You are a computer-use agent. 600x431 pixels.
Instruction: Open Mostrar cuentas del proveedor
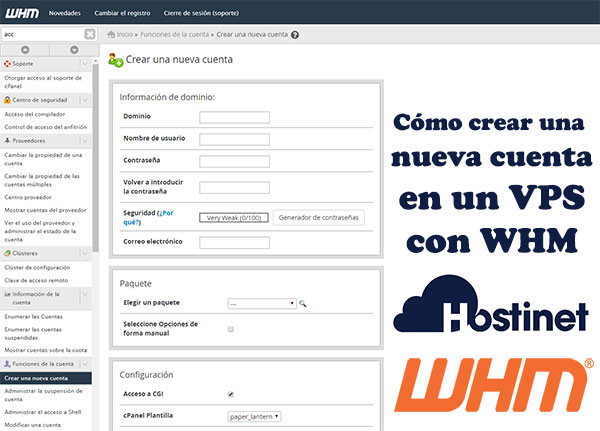45,210
